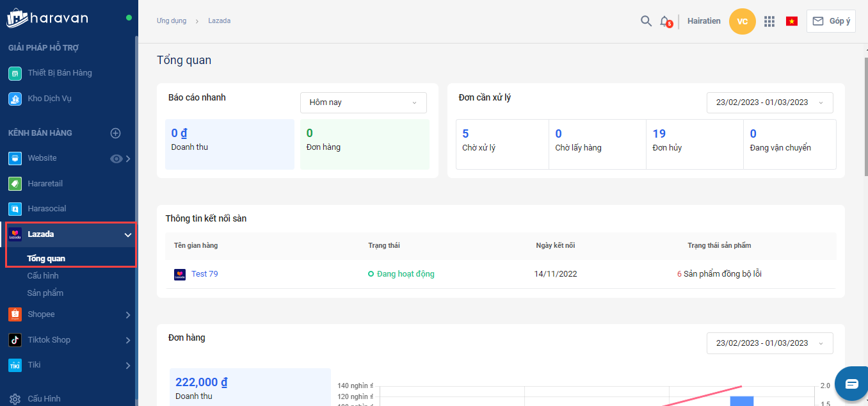Open the notifications bell

[x=665, y=21]
